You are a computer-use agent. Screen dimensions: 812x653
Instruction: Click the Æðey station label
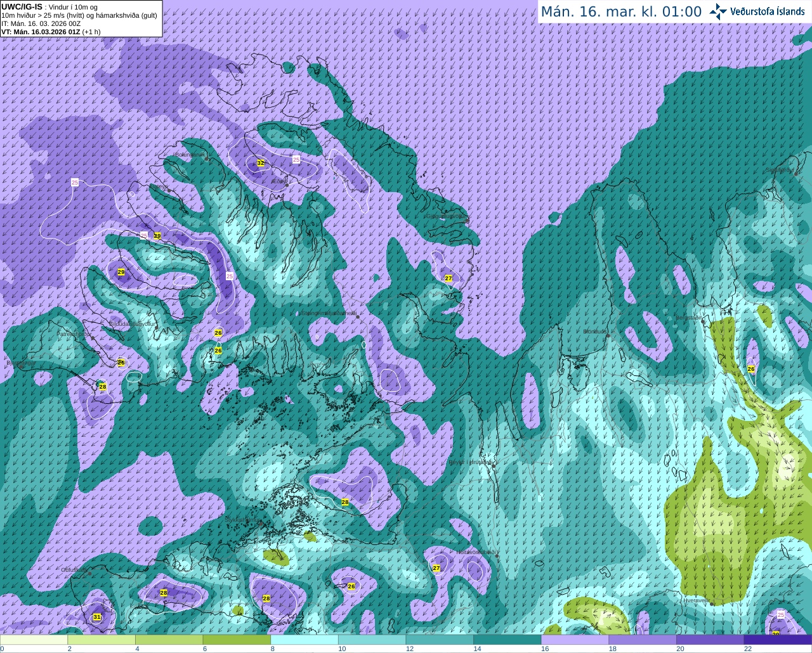coord(278,181)
